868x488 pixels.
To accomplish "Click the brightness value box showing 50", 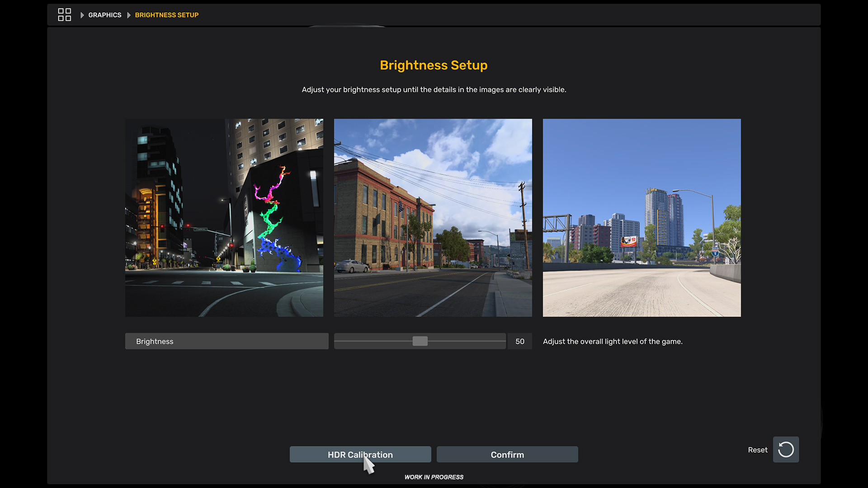I will click(x=520, y=341).
